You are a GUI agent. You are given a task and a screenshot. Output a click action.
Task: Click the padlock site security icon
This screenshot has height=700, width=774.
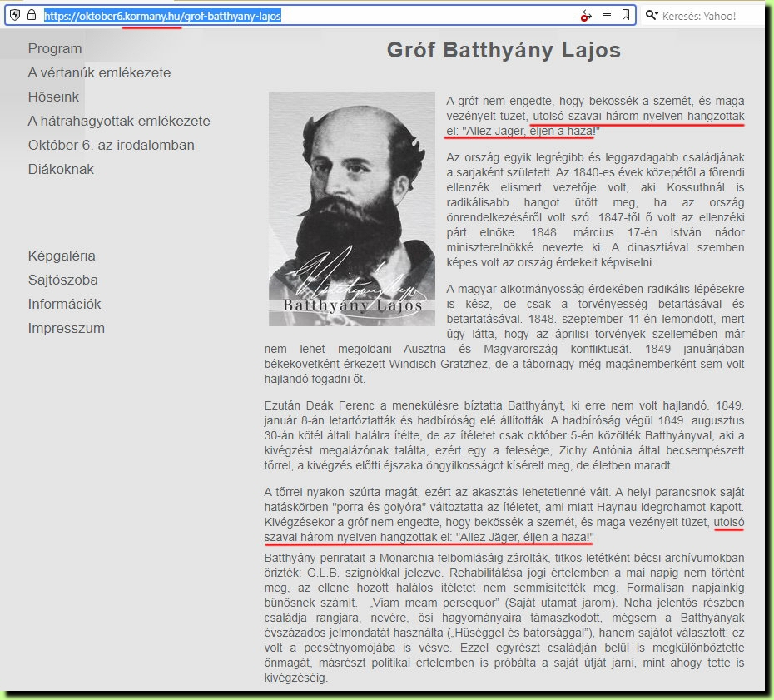pyautogui.click(x=32, y=15)
